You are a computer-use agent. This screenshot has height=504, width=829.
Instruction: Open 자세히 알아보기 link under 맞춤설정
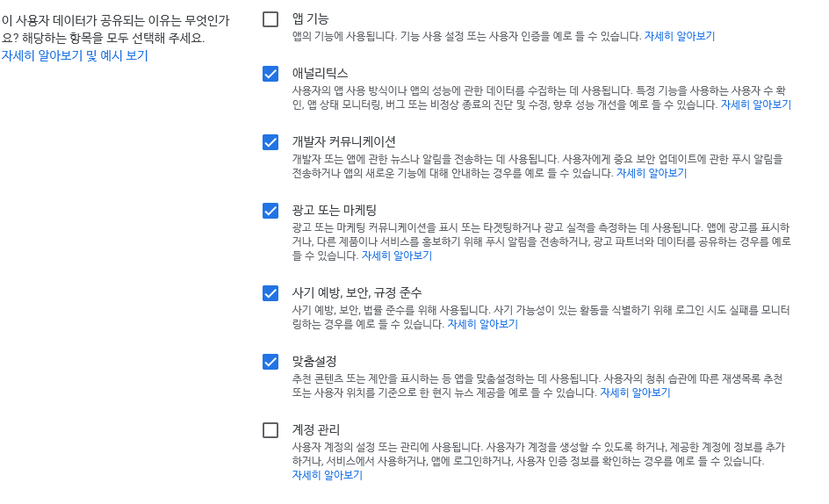click(635, 392)
